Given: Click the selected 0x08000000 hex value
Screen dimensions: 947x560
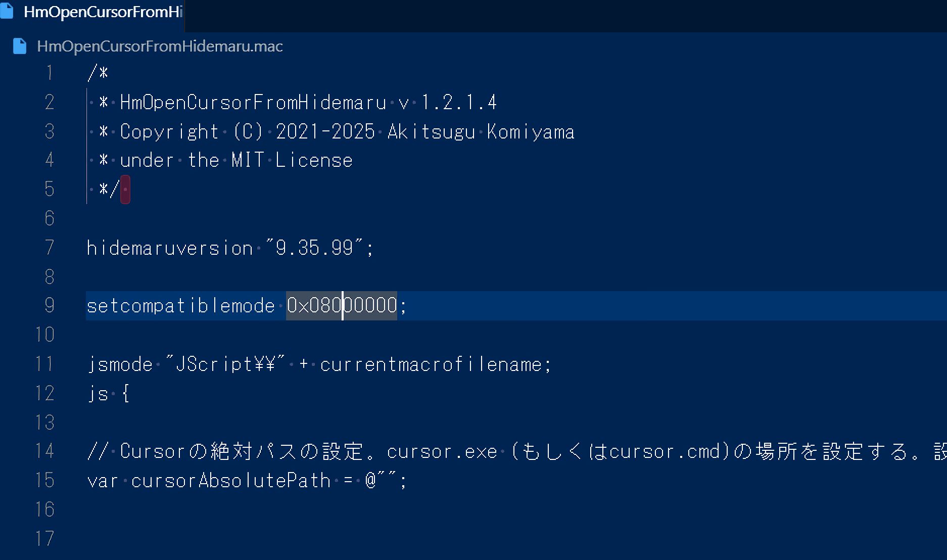Looking at the screenshot, I should (x=342, y=306).
